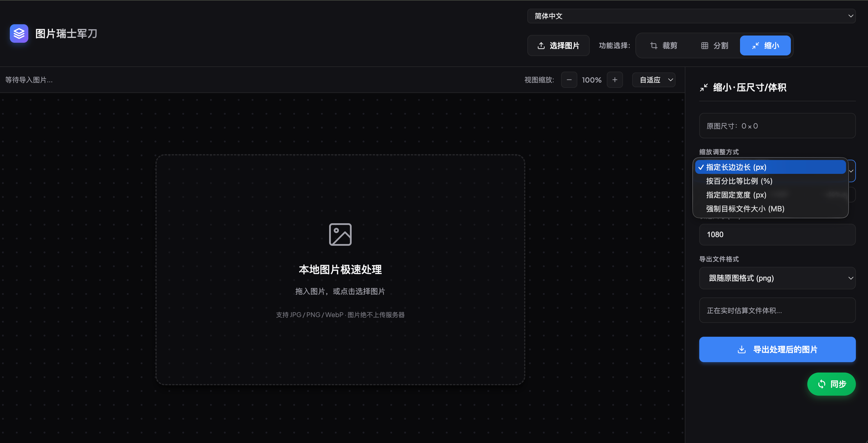Click the 等待导入图片... status text

coord(29,80)
